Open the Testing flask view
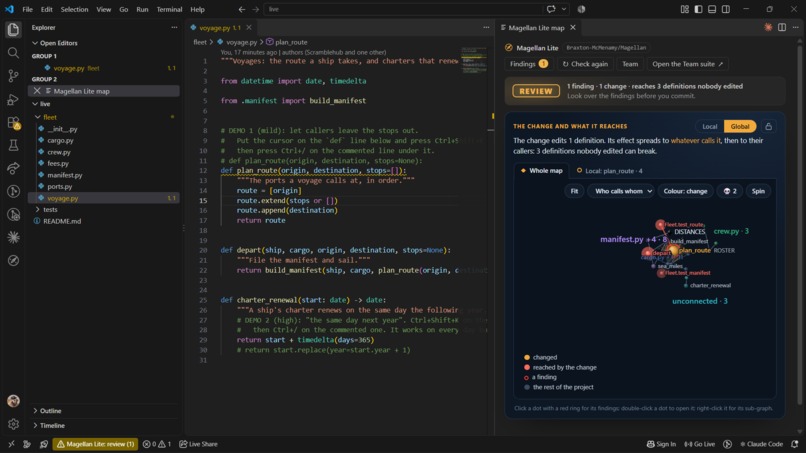This screenshot has height=453, width=806. click(x=13, y=146)
